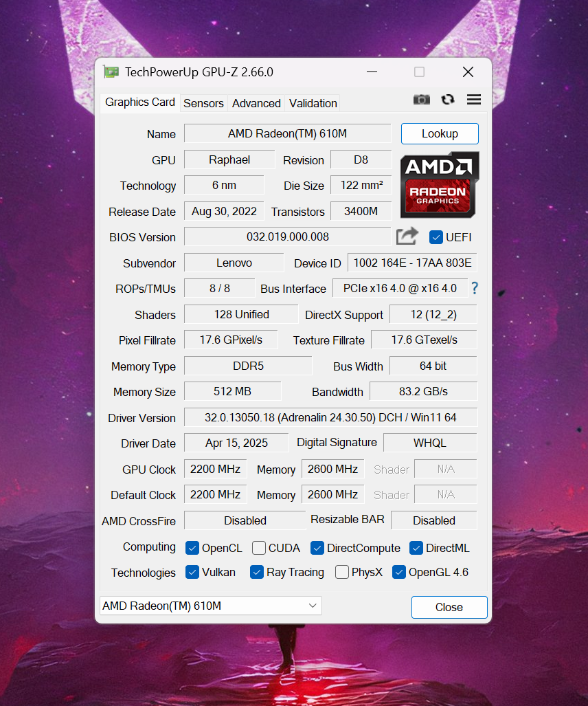The width and height of the screenshot is (588, 706).
Task: Toggle the CUDA checkbox
Action: click(x=259, y=548)
